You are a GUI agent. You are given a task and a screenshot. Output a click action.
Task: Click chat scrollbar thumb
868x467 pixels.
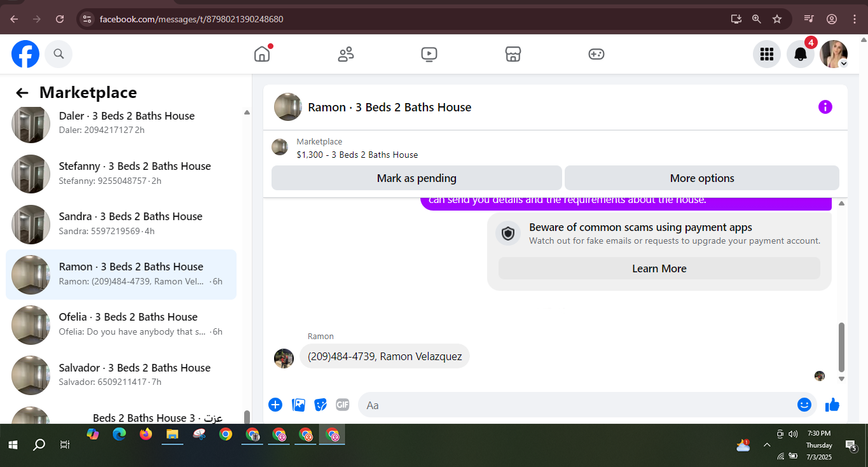click(841, 347)
